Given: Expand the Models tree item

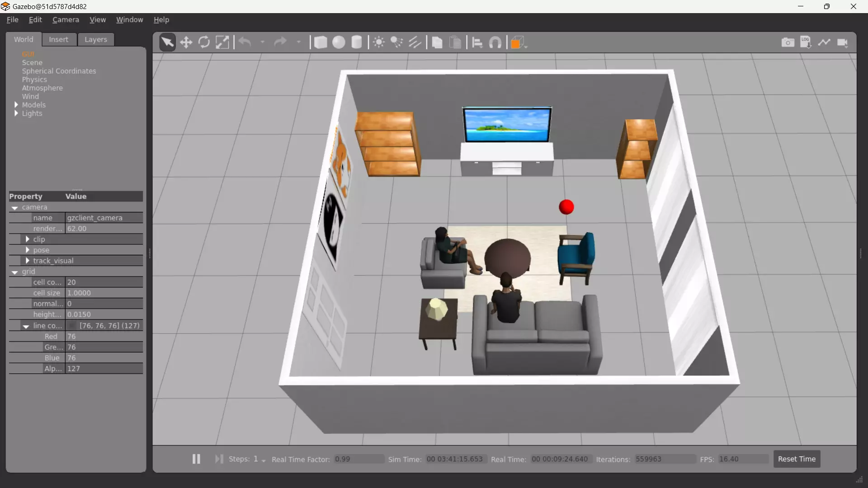Looking at the screenshot, I should click(x=16, y=104).
